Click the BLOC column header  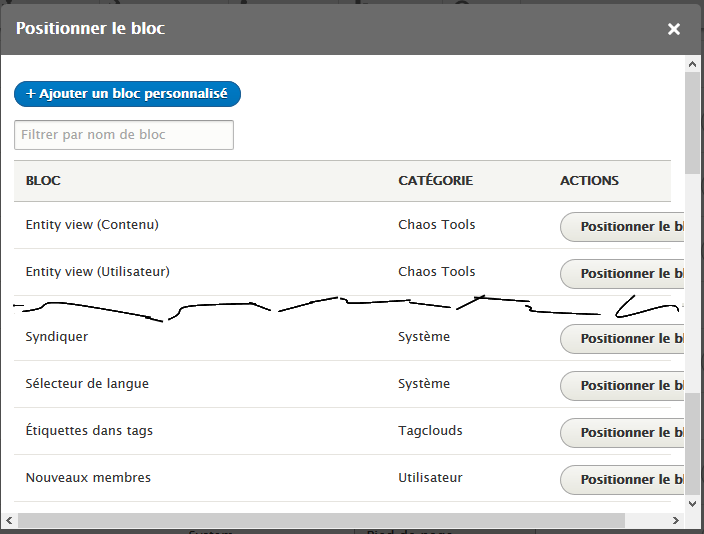pyautogui.click(x=43, y=181)
